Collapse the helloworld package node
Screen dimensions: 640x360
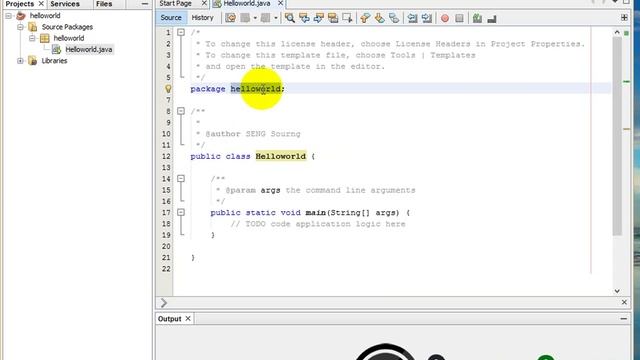pos(32,38)
